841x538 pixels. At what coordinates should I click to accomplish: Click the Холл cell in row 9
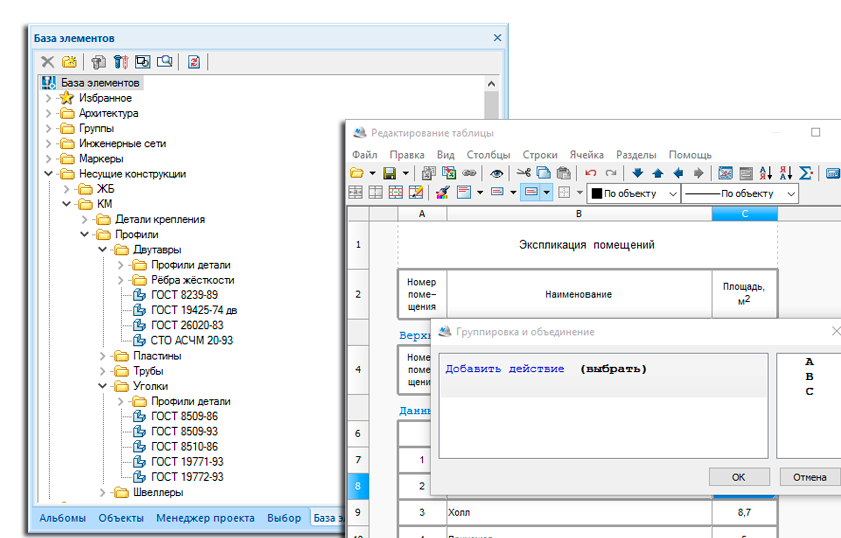(579, 513)
